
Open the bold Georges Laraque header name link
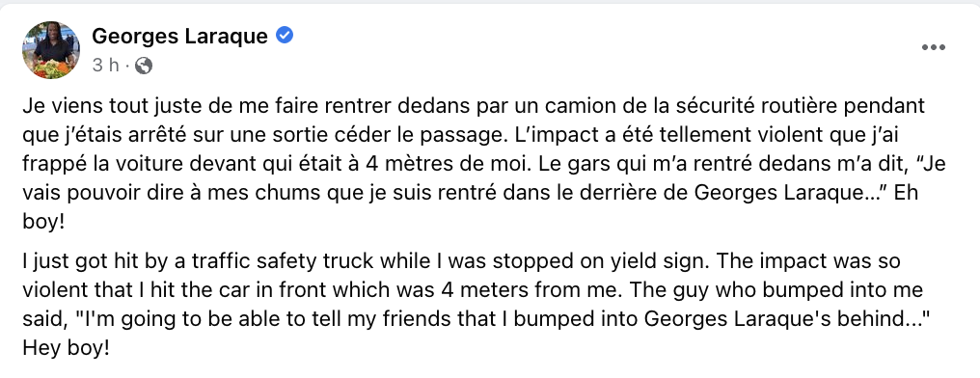(x=180, y=37)
